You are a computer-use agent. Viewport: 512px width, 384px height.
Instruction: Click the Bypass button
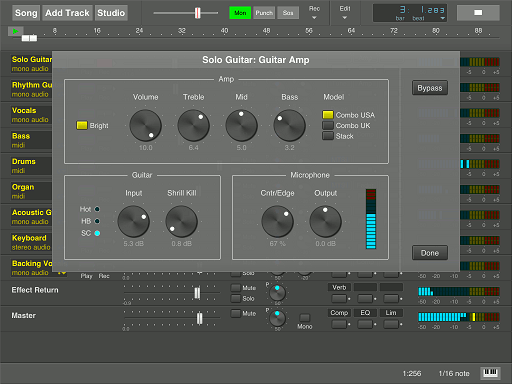point(430,88)
